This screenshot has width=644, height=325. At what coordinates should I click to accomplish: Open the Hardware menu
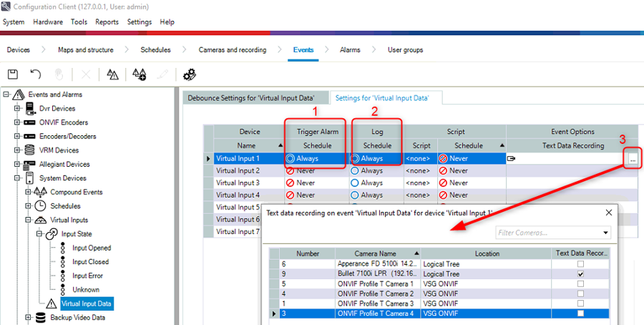coord(47,22)
